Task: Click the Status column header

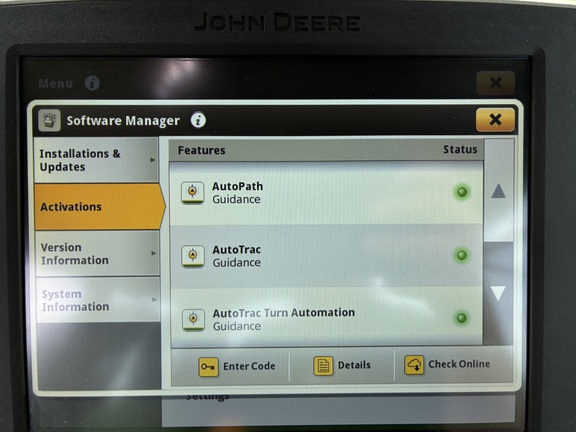Action: pos(460,149)
